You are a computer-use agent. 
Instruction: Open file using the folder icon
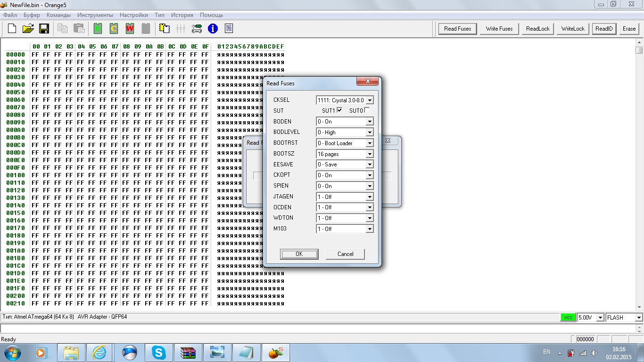point(28,29)
